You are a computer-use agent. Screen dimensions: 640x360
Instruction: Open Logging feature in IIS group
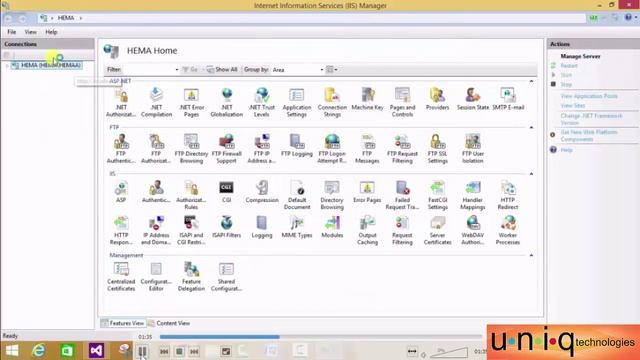click(262, 227)
